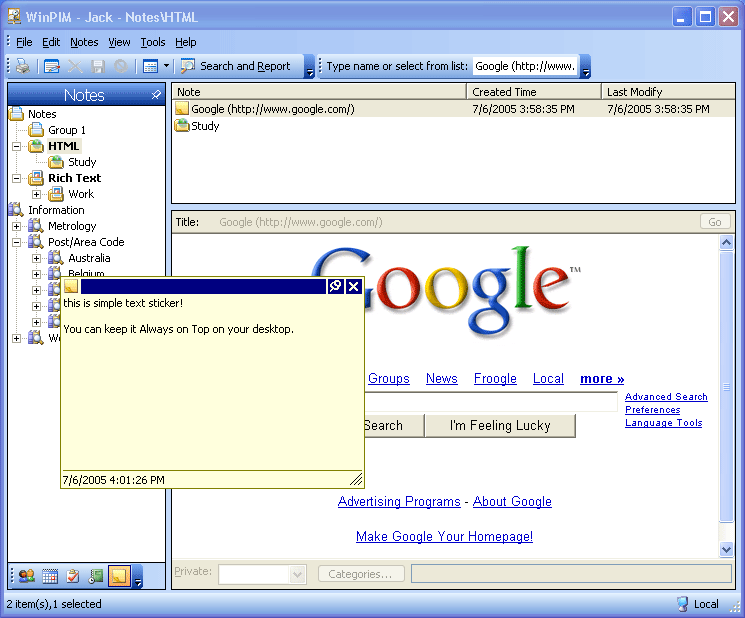Viewport: 745px width, 618px height.
Task: Expand the Work folder under Rich Text
Action: 37,194
